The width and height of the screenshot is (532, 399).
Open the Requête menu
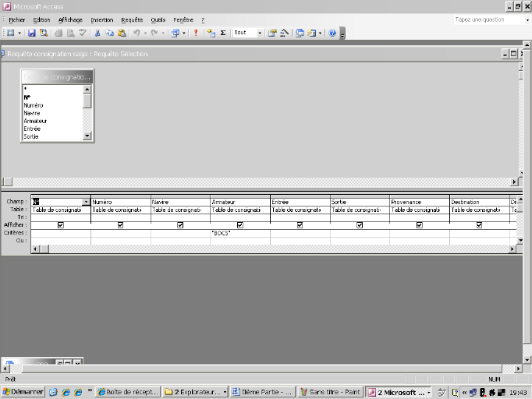coord(132,19)
